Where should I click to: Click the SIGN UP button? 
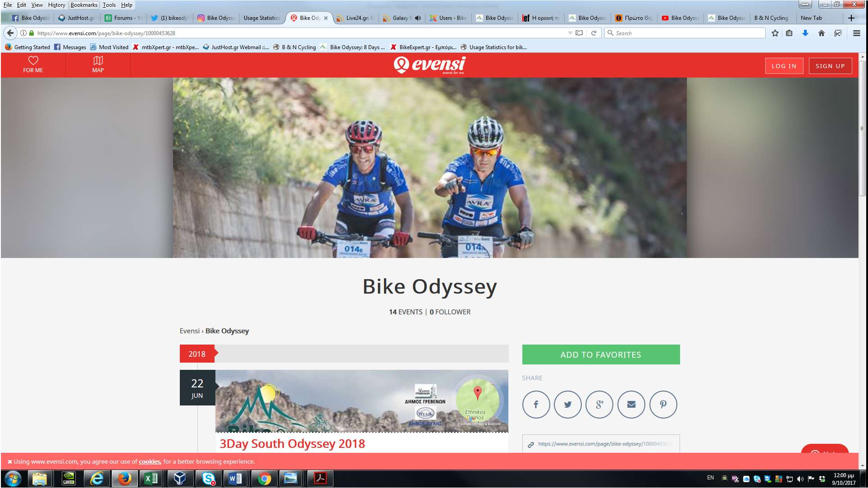[x=830, y=66]
